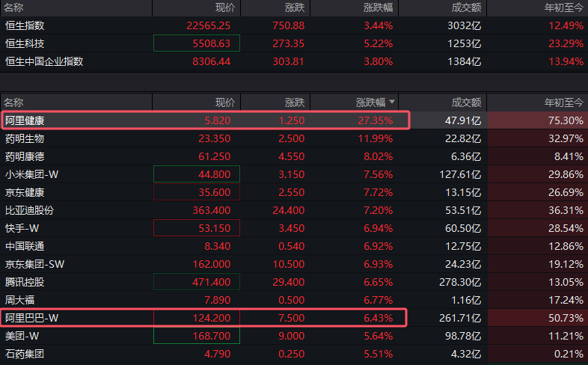This screenshot has height=365, width=588.
Task: Click 药明生物 change percent 11.99%
Action: (x=376, y=138)
